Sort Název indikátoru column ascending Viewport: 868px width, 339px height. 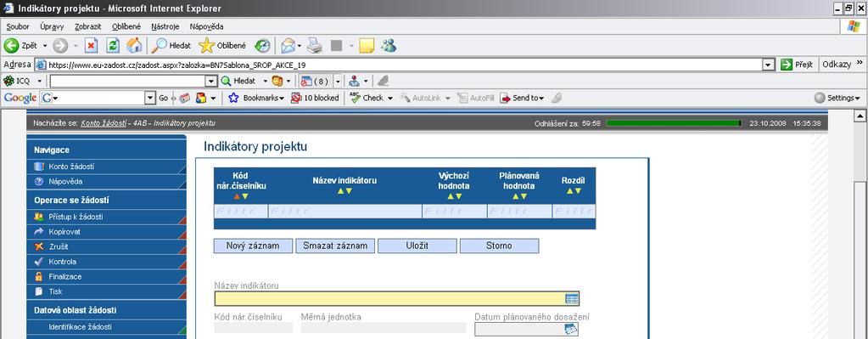point(340,191)
